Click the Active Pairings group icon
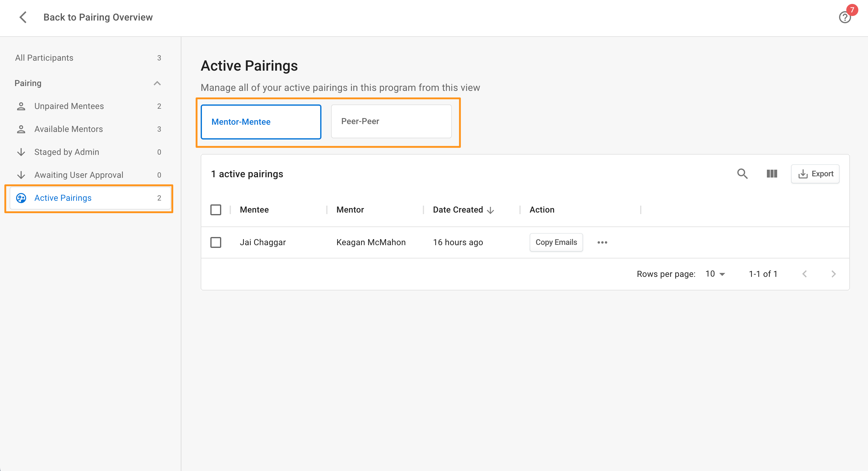 click(21, 198)
